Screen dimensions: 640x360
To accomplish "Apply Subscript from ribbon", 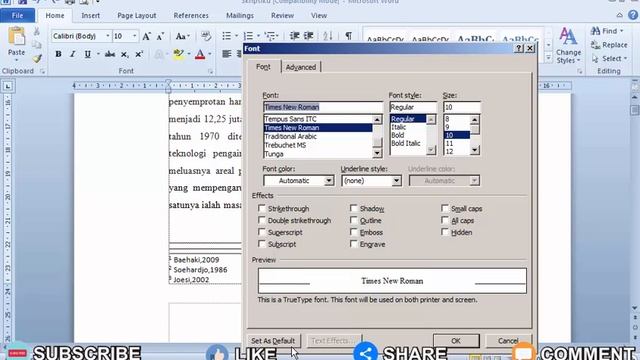I will tap(124, 54).
